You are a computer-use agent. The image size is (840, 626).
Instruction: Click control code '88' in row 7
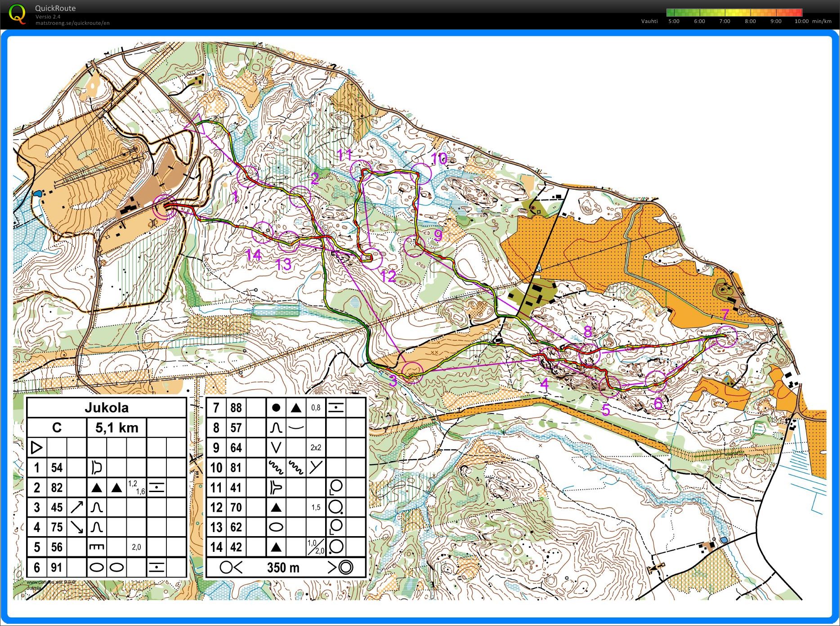click(236, 408)
